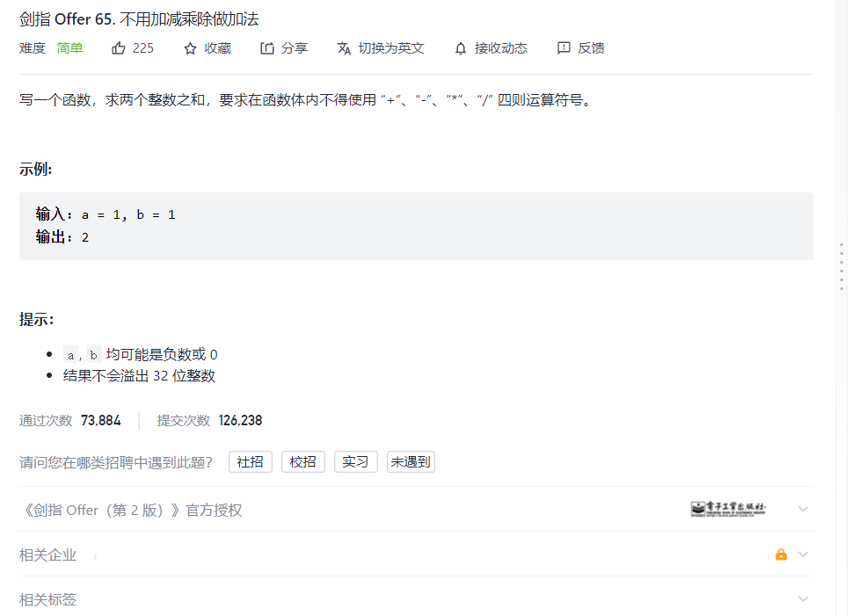This screenshot has height=616, width=859.
Task: Click the example input line a = 1, b = 1
Action: point(106,214)
